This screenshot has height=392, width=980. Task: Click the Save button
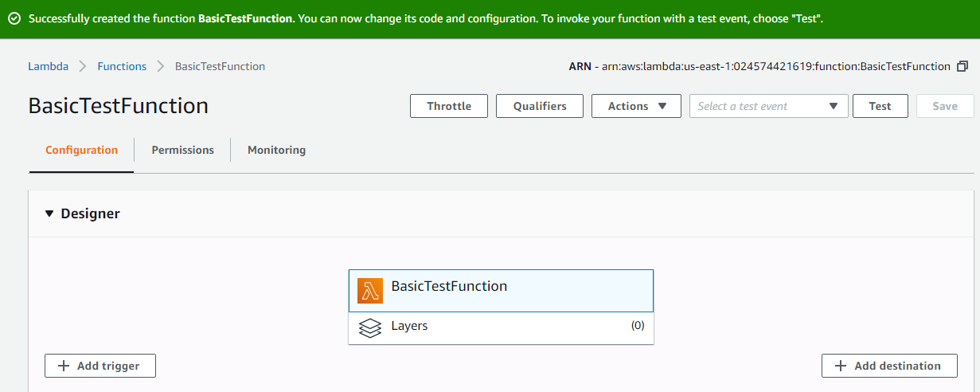[945, 106]
